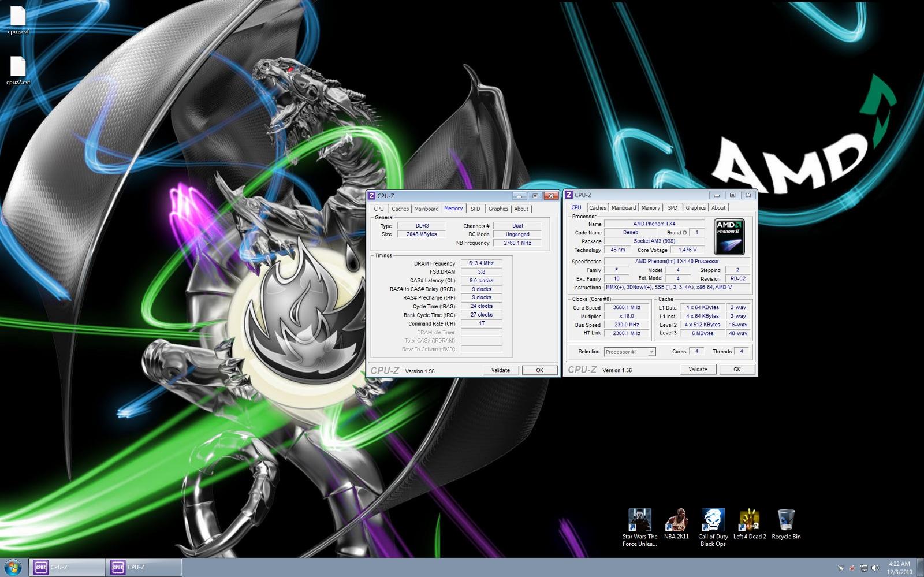Viewport: 924px width, 577px height.
Task: Click the Level 3 cache value 6 MBytes
Action: pyautogui.click(x=703, y=333)
